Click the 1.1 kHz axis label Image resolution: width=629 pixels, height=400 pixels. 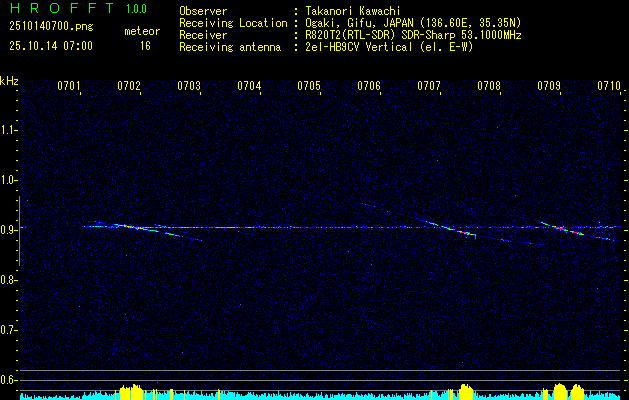coord(7,130)
